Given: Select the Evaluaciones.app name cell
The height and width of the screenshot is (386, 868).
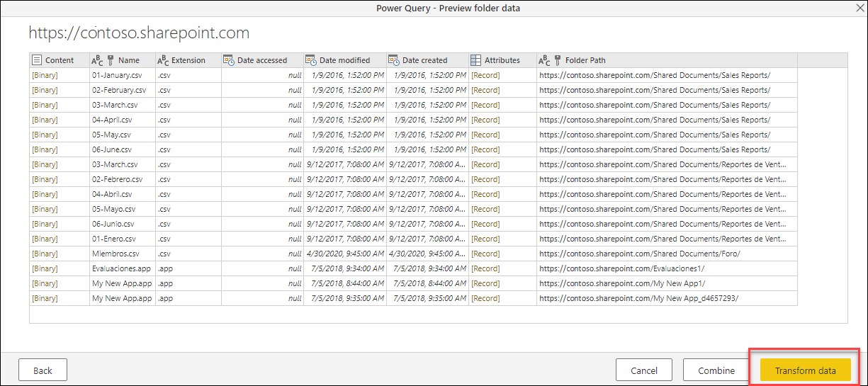Looking at the screenshot, I should 122,268.
